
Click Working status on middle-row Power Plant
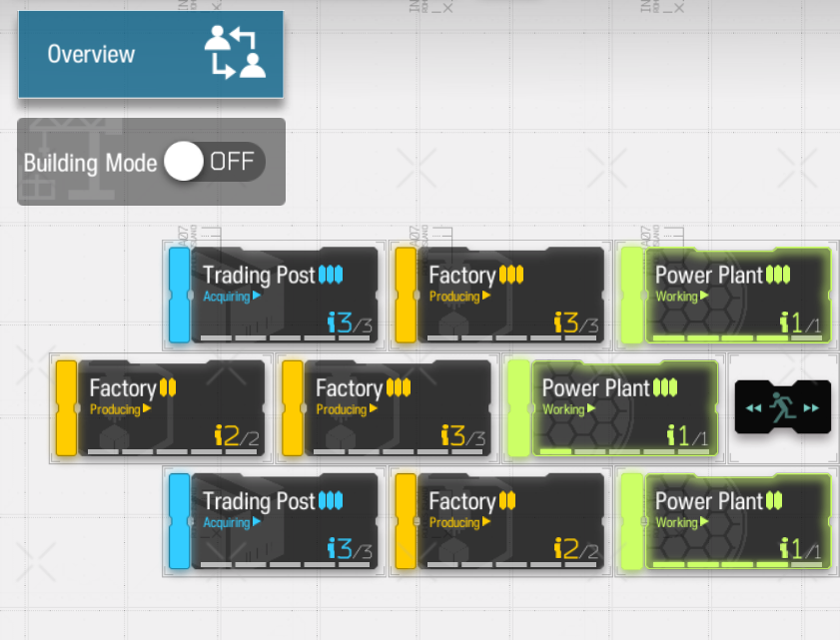(x=569, y=409)
